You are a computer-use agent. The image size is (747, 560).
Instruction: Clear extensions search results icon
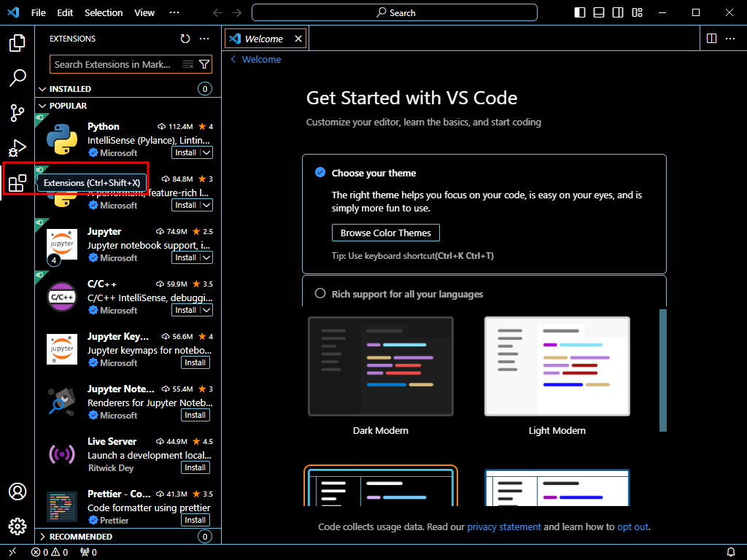click(188, 64)
